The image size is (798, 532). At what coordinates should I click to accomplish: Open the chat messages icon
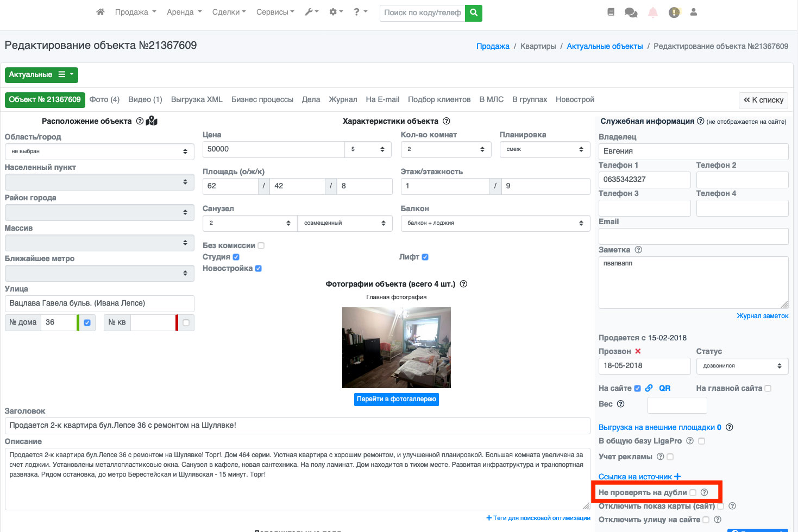(631, 12)
